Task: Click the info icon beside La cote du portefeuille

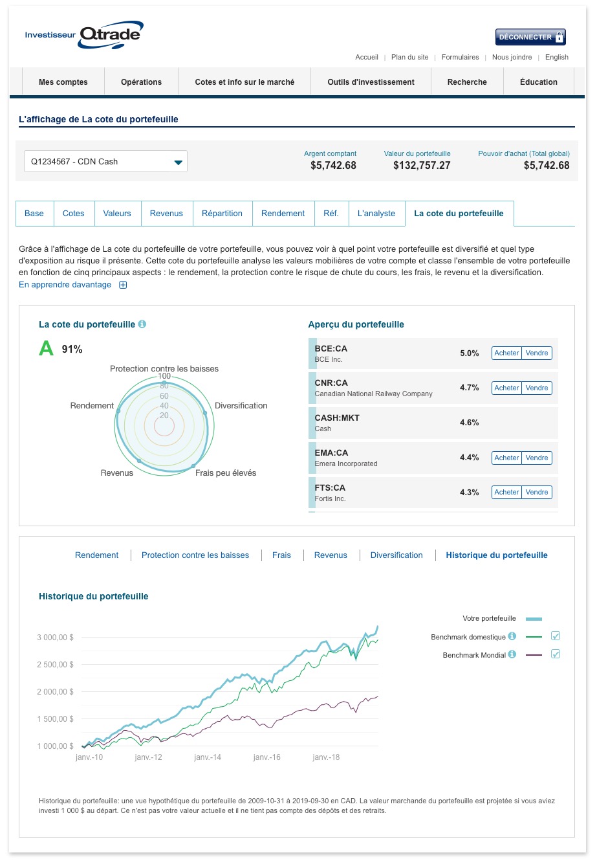Action: point(142,324)
